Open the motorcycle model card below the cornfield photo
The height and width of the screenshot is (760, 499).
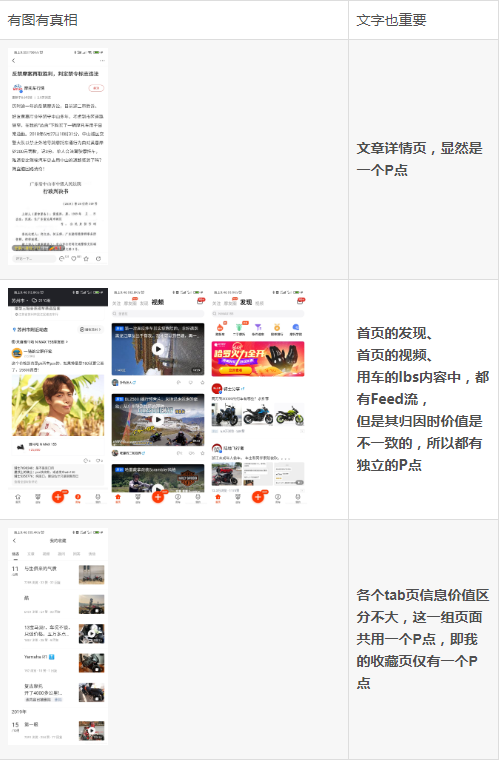coord(58,446)
